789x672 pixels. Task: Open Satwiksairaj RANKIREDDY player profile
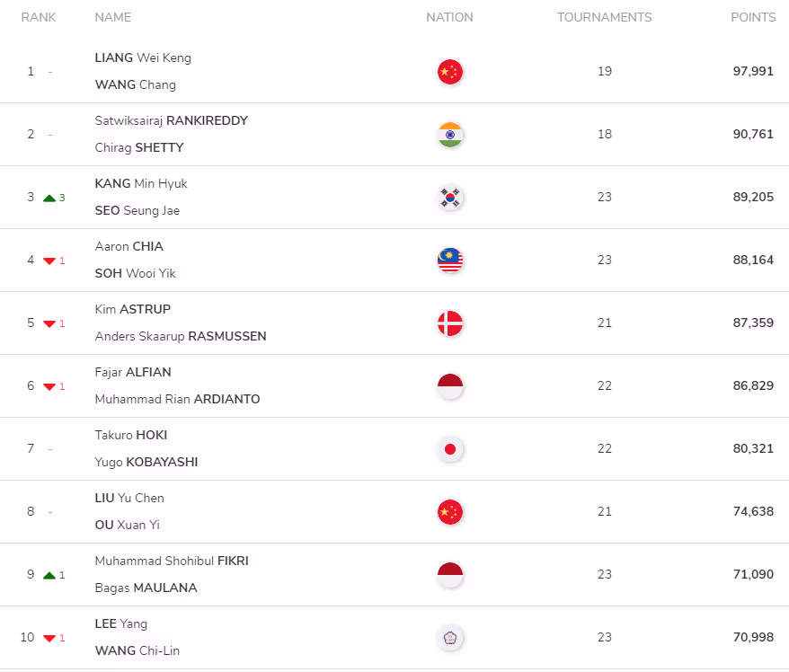171,120
